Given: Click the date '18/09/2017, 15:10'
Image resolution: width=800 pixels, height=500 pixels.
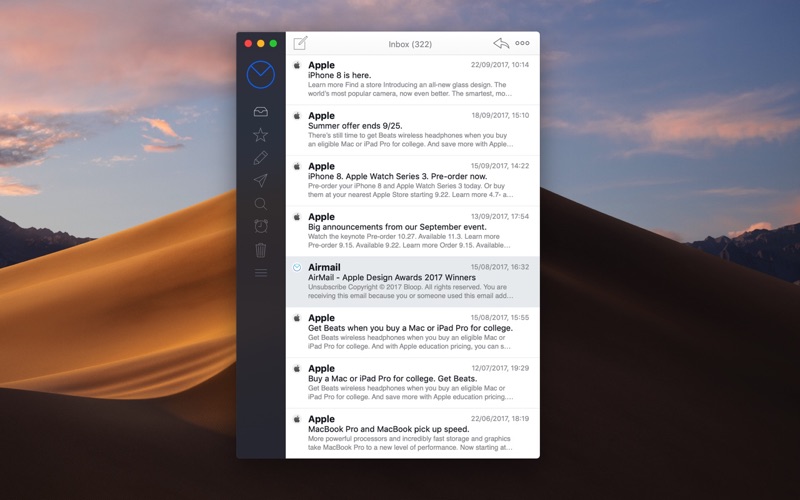Looking at the screenshot, I should coord(500,115).
